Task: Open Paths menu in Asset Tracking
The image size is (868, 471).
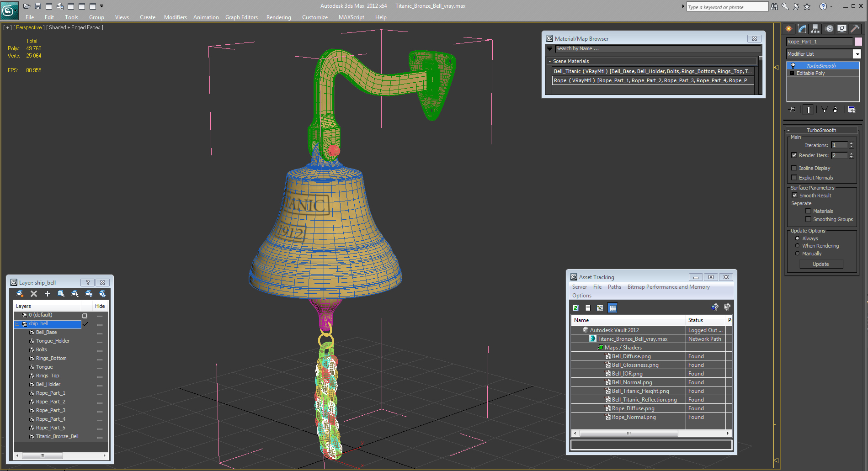Action: 614,287
